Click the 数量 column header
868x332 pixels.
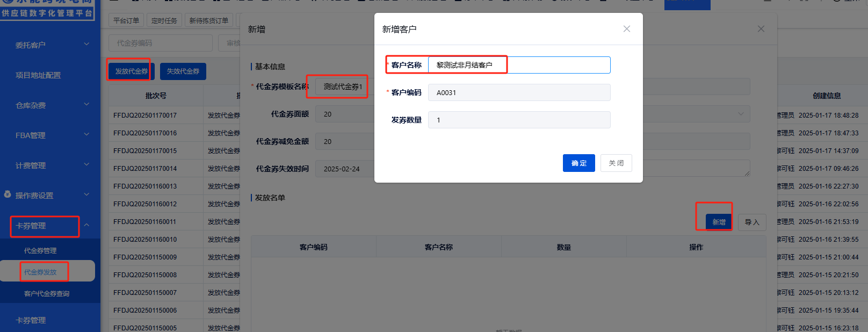[564, 247]
